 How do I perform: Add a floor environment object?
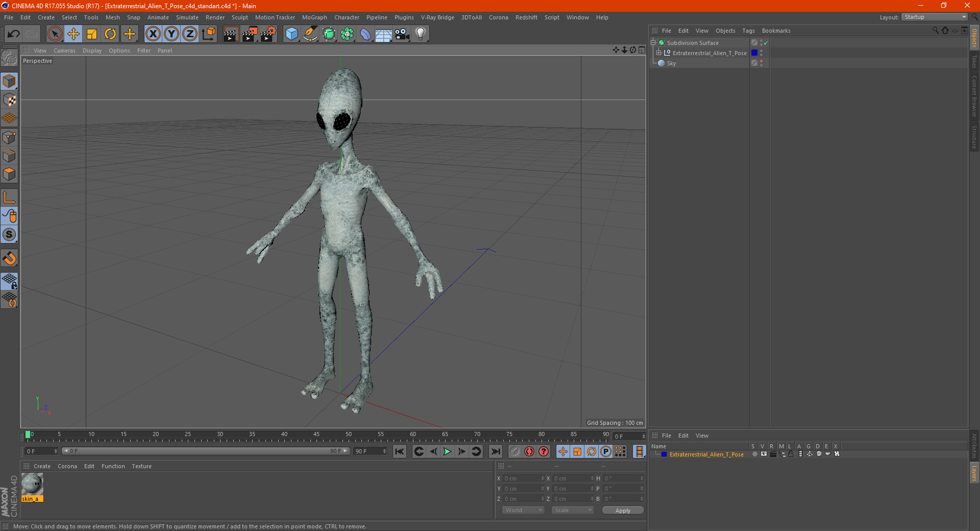point(384,34)
